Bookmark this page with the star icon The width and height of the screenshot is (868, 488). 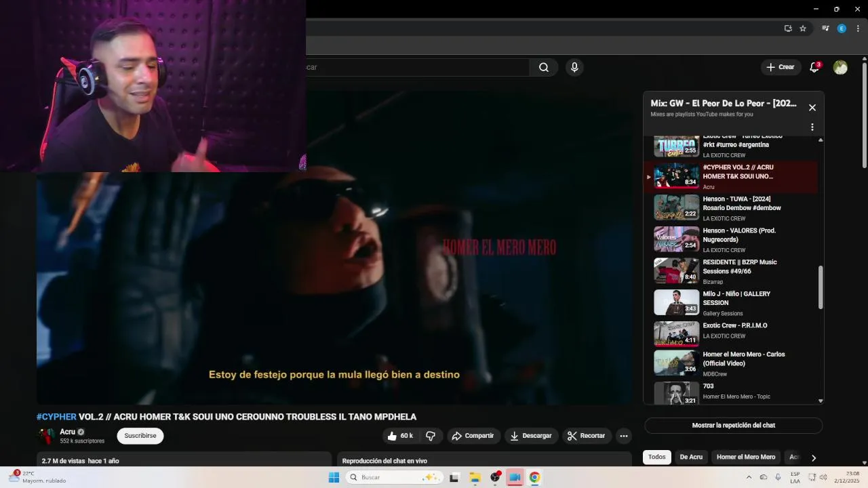[803, 28]
